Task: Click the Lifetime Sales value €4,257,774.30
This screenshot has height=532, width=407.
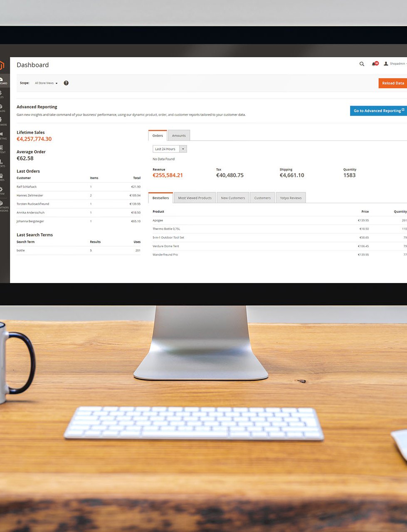Action: [34, 139]
